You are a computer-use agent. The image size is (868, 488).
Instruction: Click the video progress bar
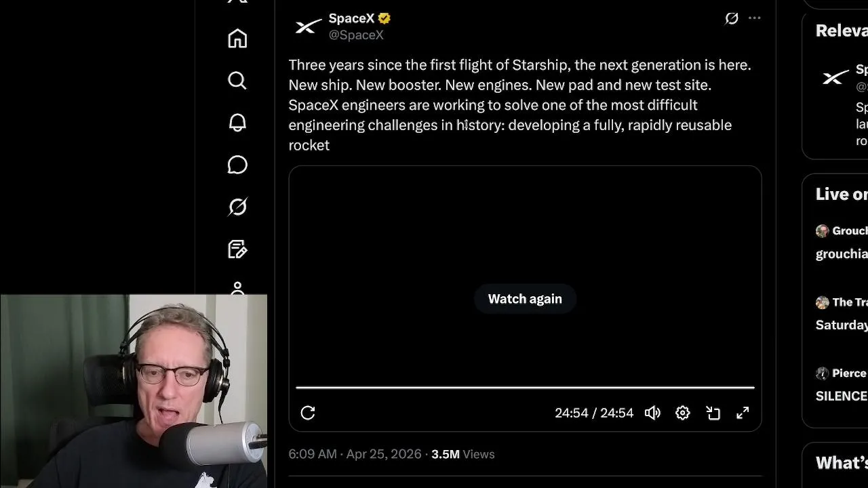(x=525, y=388)
